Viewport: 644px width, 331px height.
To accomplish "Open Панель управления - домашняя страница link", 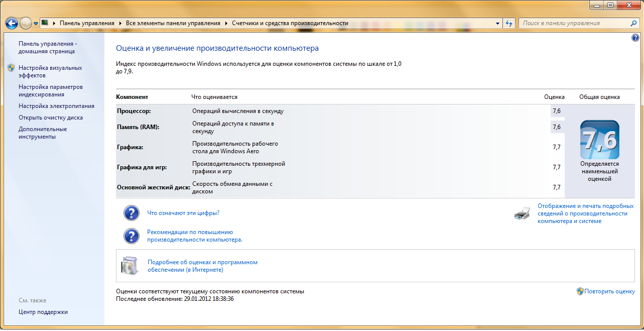I will point(47,47).
